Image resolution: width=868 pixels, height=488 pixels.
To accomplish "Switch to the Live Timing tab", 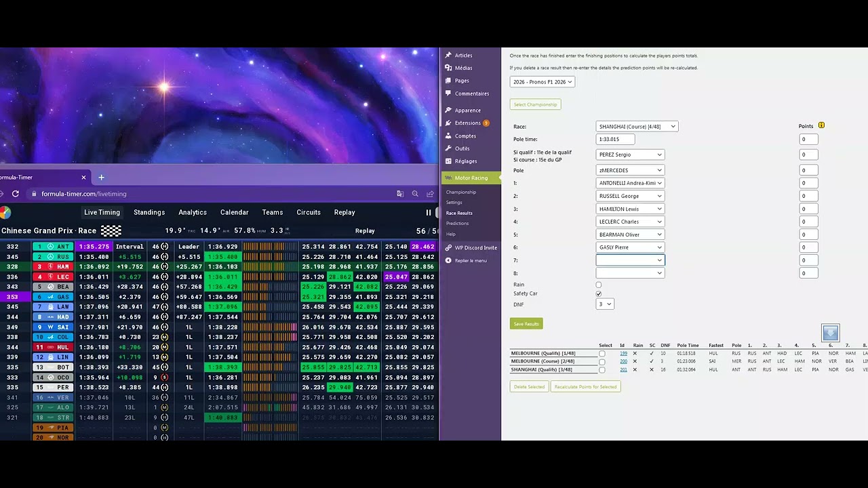I will pyautogui.click(x=102, y=213).
